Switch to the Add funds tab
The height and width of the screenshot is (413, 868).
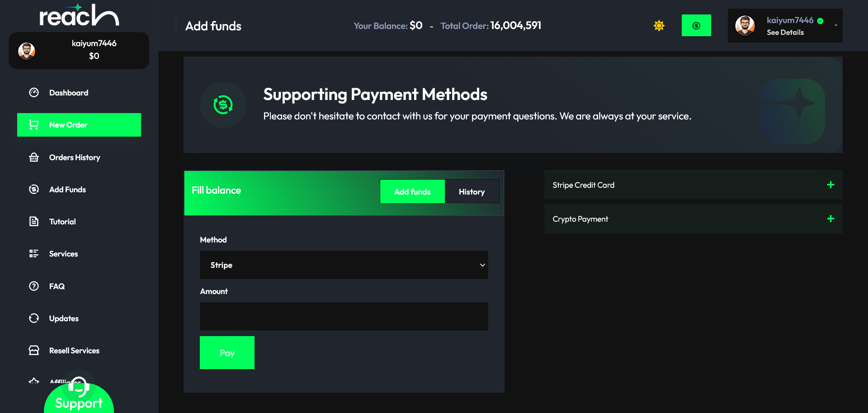(x=412, y=192)
